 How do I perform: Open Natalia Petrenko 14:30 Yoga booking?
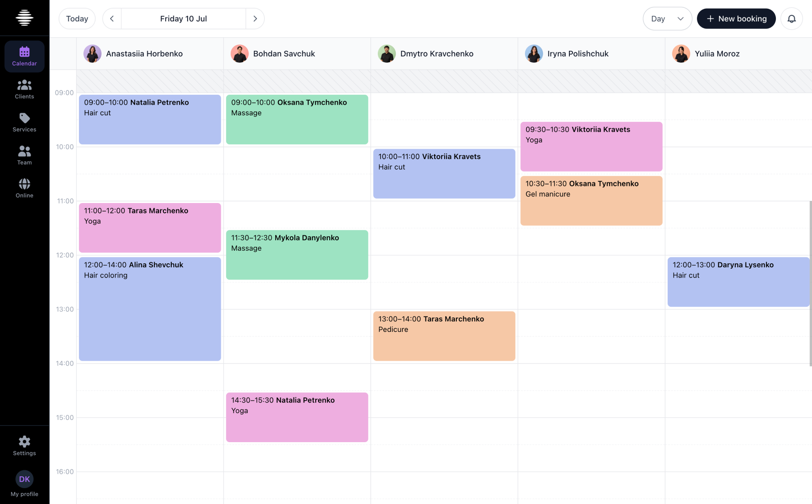[x=297, y=417]
